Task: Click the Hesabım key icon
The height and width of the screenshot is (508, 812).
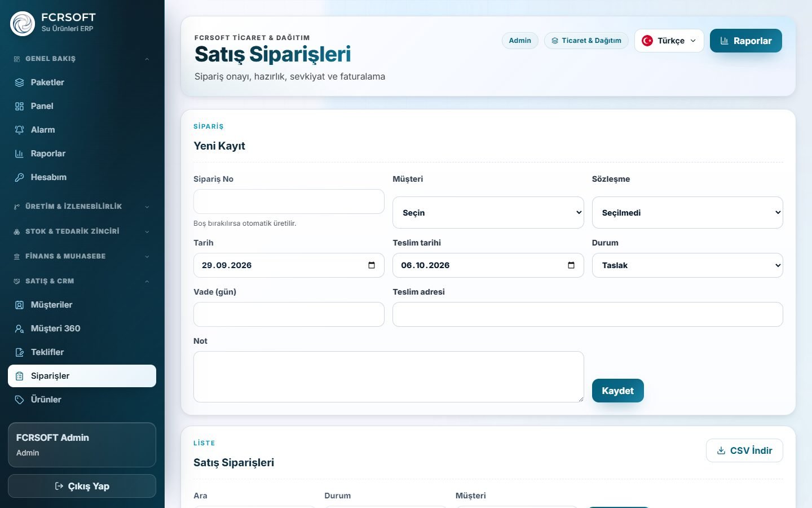Action: pos(19,177)
